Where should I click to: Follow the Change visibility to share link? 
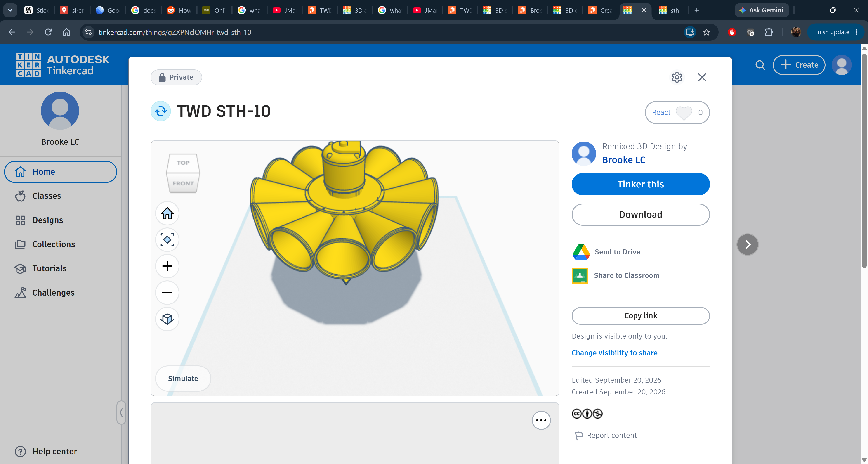point(614,353)
